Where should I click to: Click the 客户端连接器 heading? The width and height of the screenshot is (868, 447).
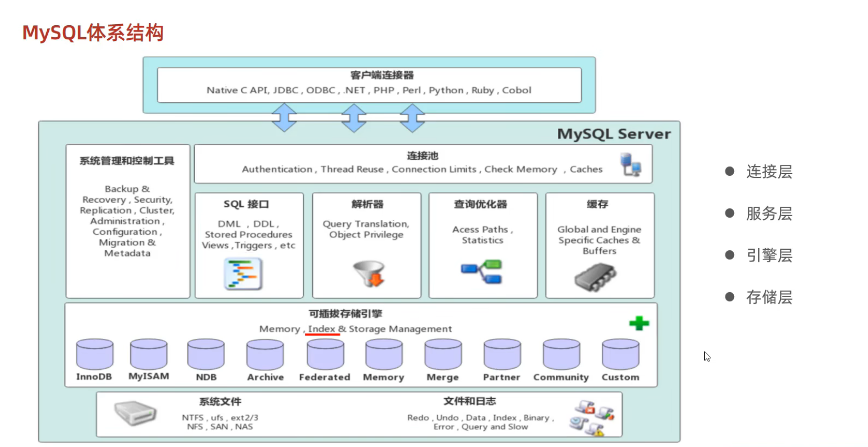click(382, 75)
